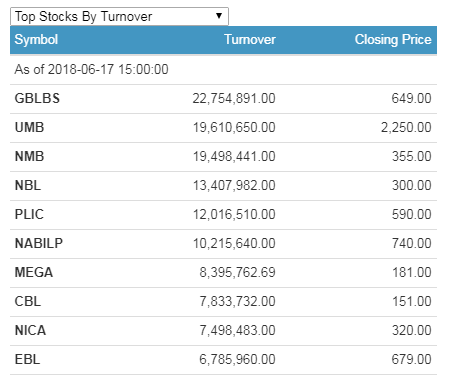The height and width of the screenshot is (377, 450).
Task: Open the CBL stock symbol
Action: click(28, 302)
